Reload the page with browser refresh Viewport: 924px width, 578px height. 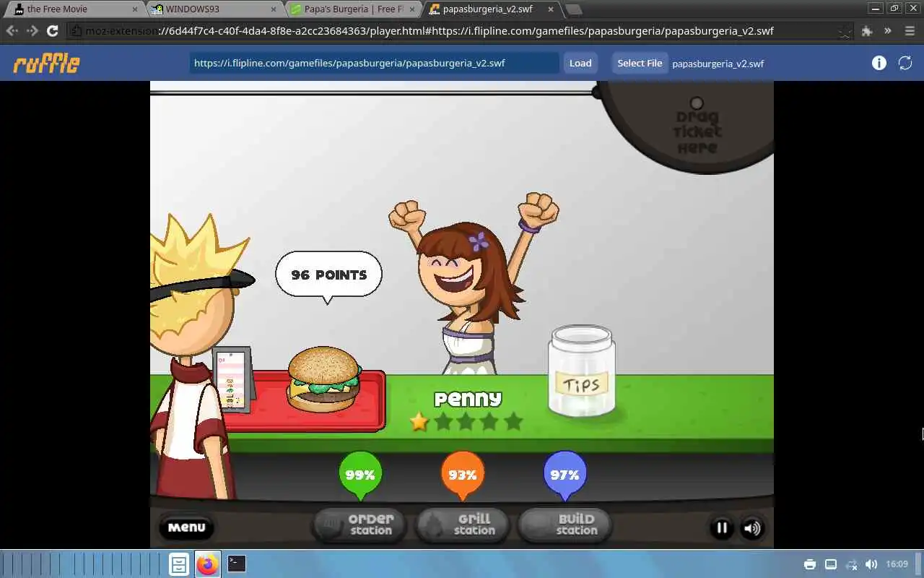(x=52, y=31)
